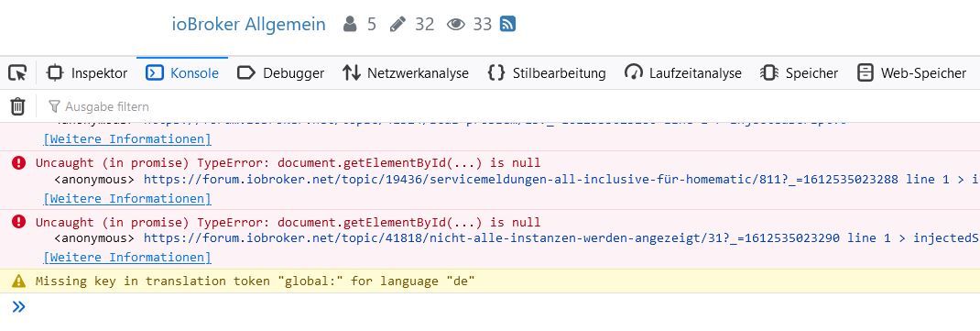
Task: Open the Netzwerkanalyse tab
Action: (x=406, y=73)
